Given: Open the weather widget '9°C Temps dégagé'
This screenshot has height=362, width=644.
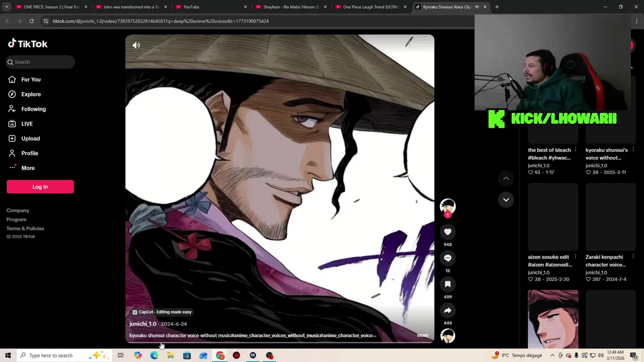Looking at the screenshot, I should coord(517,355).
